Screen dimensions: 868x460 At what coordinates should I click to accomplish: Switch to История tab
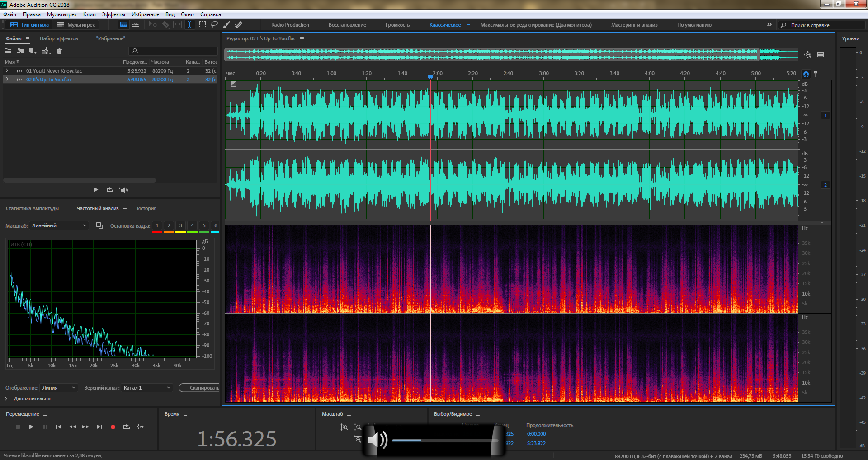[146, 208]
